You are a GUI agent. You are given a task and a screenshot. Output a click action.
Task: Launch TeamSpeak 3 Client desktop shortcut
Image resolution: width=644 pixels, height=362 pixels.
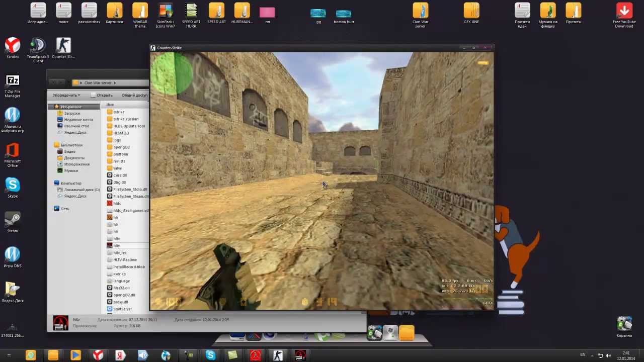(x=38, y=50)
